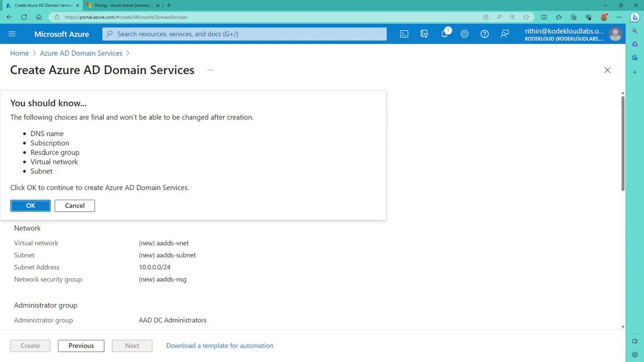The width and height of the screenshot is (644, 362).
Task: Open a new browser tab
Action: tap(169, 5)
